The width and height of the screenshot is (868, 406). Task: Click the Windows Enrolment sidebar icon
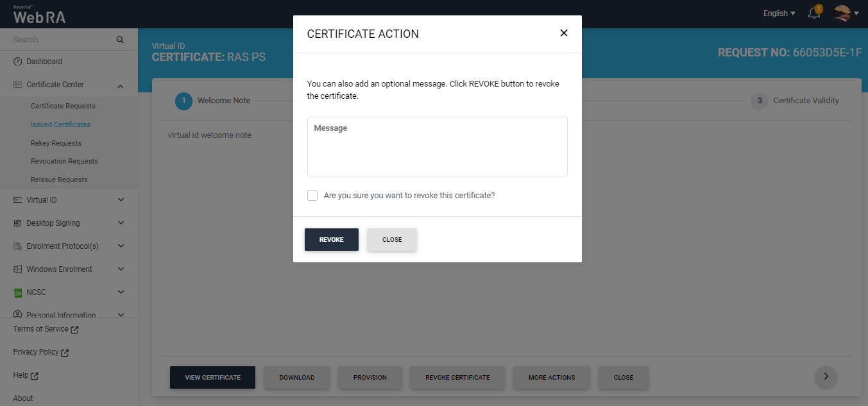[x=18, y=269]
